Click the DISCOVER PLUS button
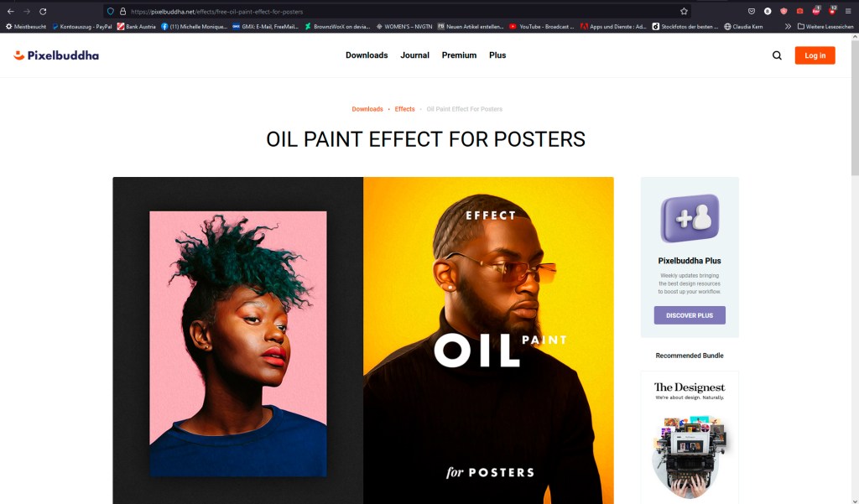859x504 pixels. (690, 315)
